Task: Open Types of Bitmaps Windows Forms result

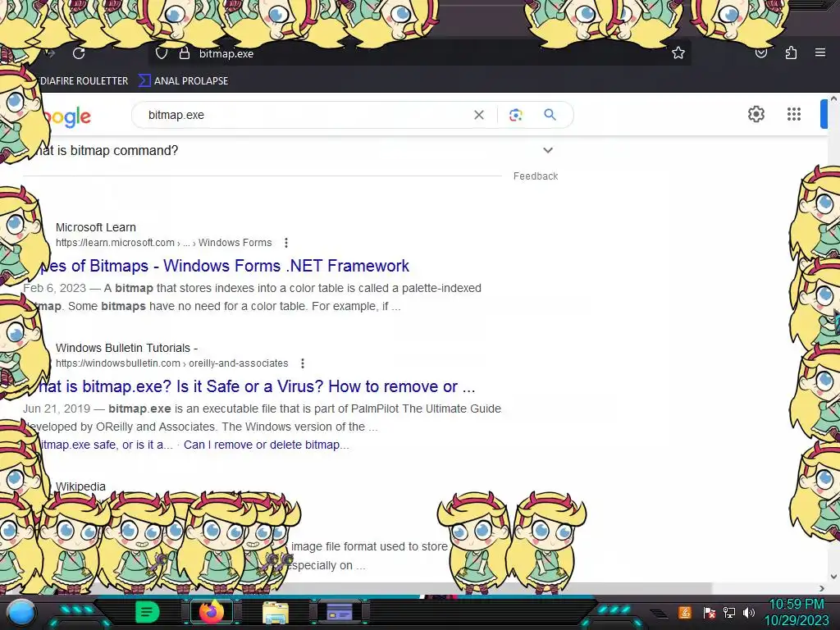Action: (x=225, y=266)
